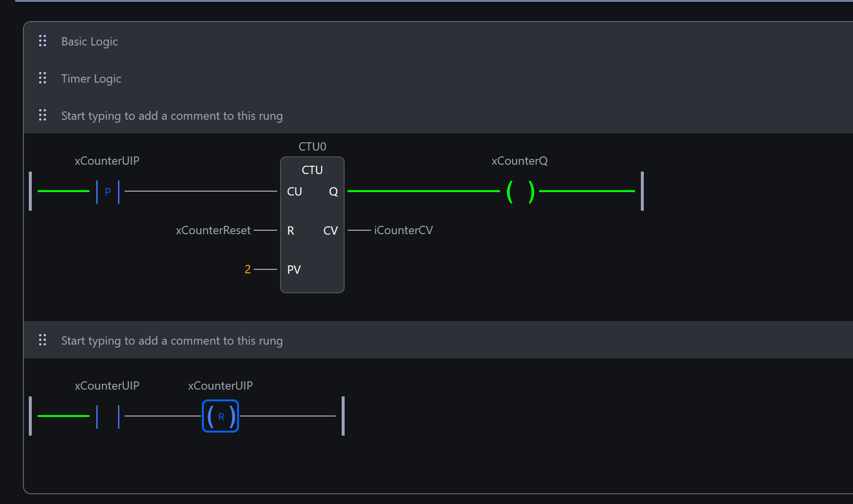
Task: Select the rising-edge P contact
Action: [108, 192]
